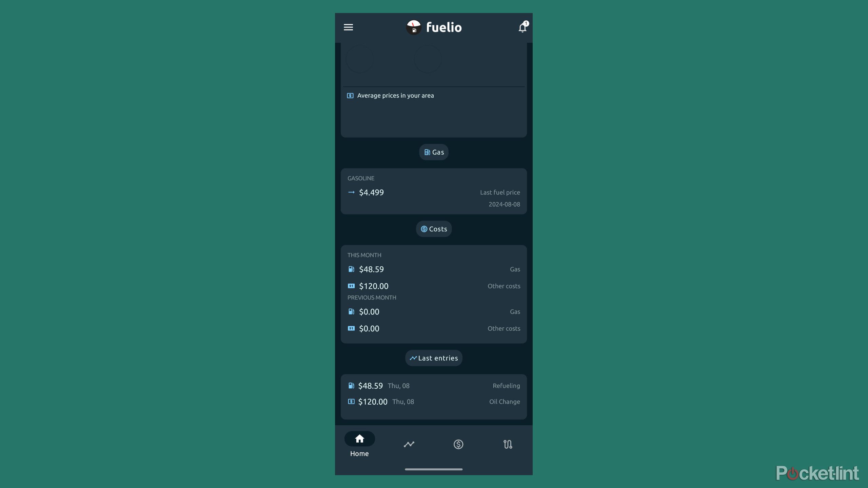Select the Gas fuel type icon
This screenshot has width=868, height=488.
click(x=428, y=152)
